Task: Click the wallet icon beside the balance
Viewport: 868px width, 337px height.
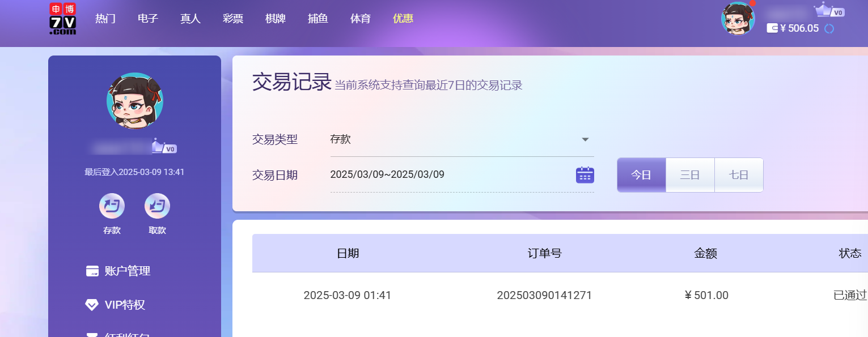Action: pos(772,28)
